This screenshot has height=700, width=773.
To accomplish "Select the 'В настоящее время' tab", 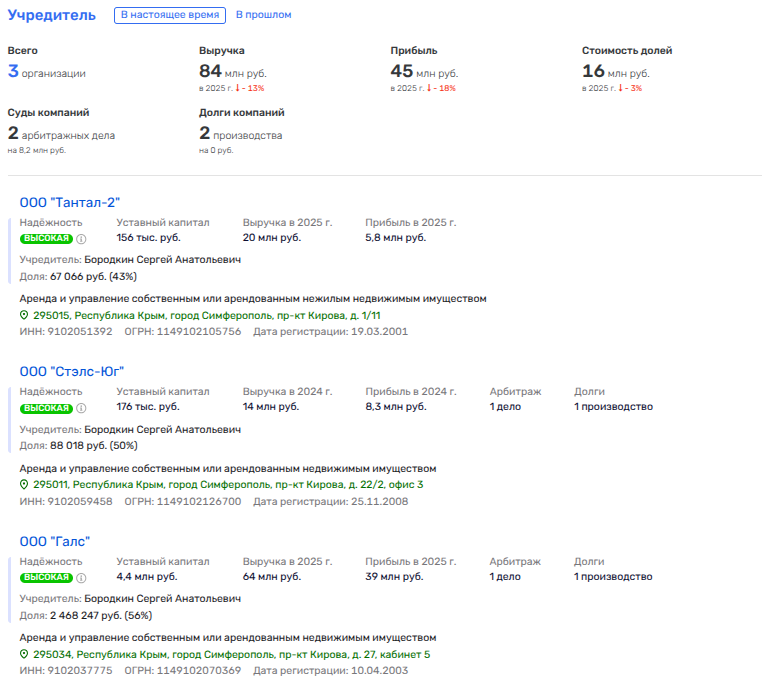I will tap(168, 15).
